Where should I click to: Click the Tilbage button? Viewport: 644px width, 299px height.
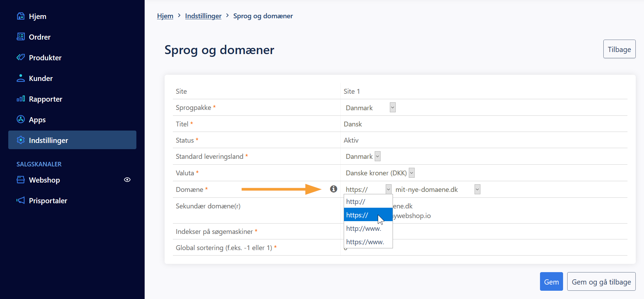click(x=619, y=49)
